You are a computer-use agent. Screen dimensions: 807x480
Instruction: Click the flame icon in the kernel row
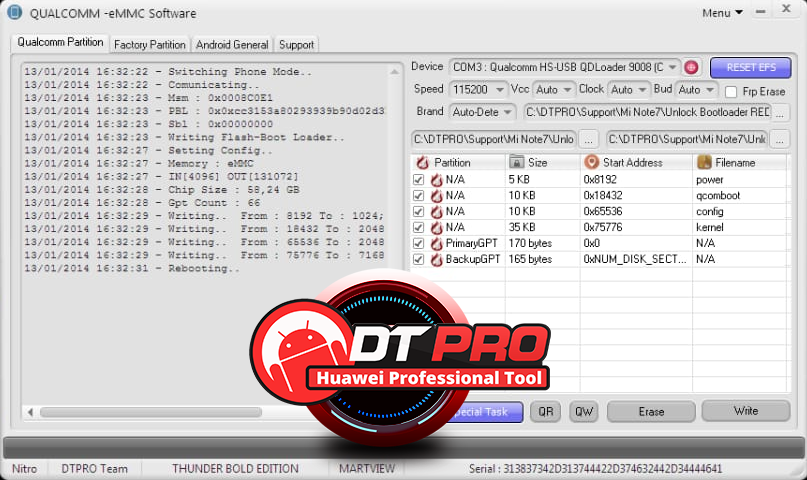436,227
